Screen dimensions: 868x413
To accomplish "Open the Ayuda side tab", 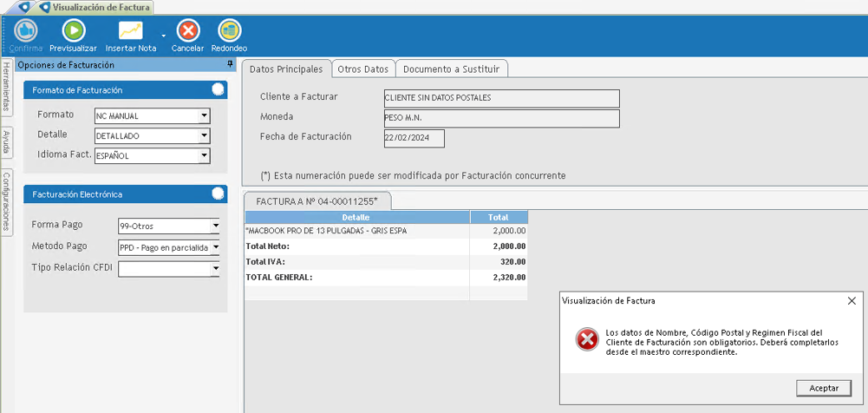I will point(6,141).
